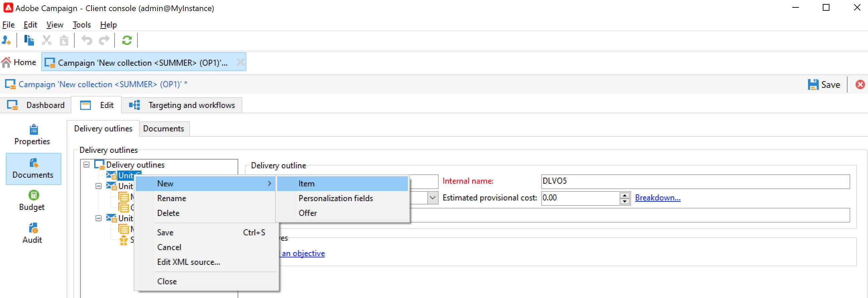
Task: Click the Cut scissors icon in the toolbar
Action: (47, 41)
